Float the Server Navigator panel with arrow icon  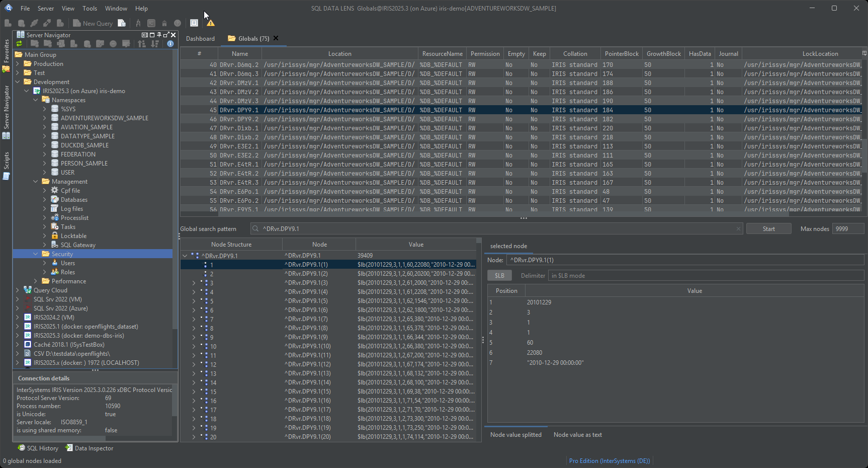coord(166,35)
